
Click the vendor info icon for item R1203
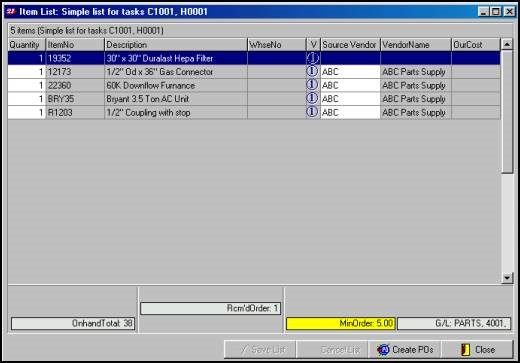[x=312, y=112]
